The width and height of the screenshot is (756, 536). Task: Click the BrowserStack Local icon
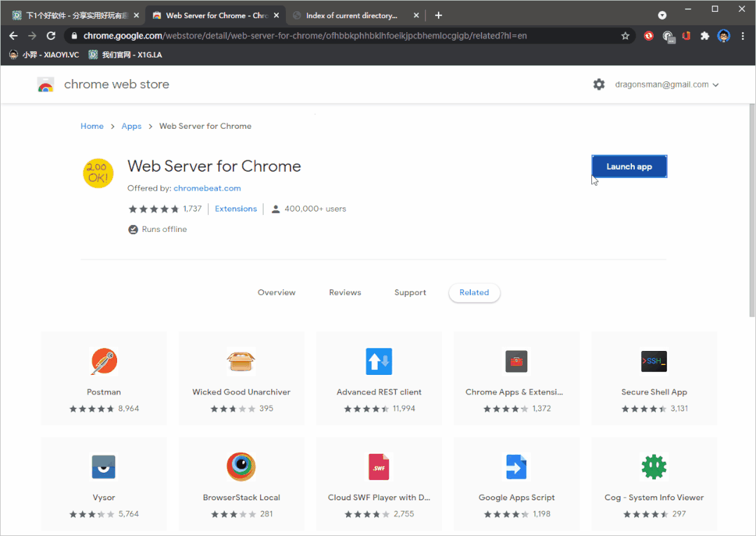coord(241,467)
